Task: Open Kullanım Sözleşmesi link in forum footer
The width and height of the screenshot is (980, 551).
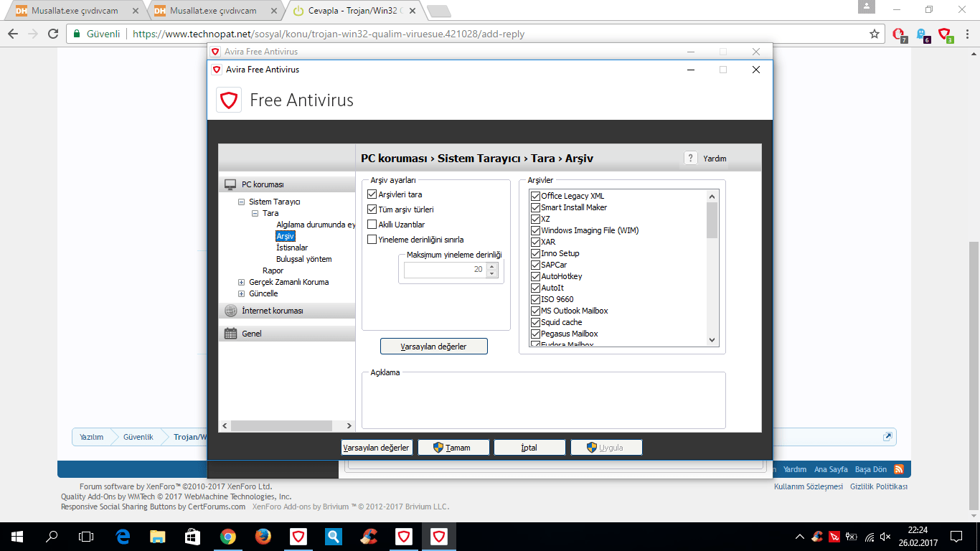Action: click(x=809, y=486)
